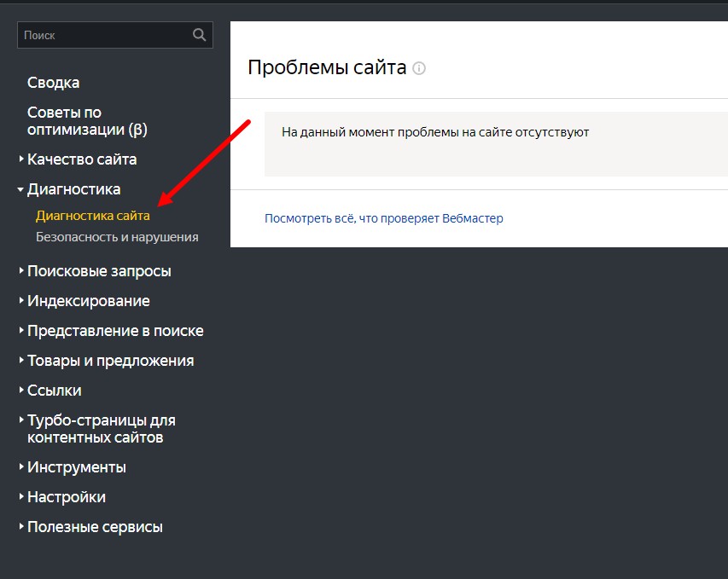Open link Посмотреть всё, что проверяет Вебмастер

click(383, 218)
